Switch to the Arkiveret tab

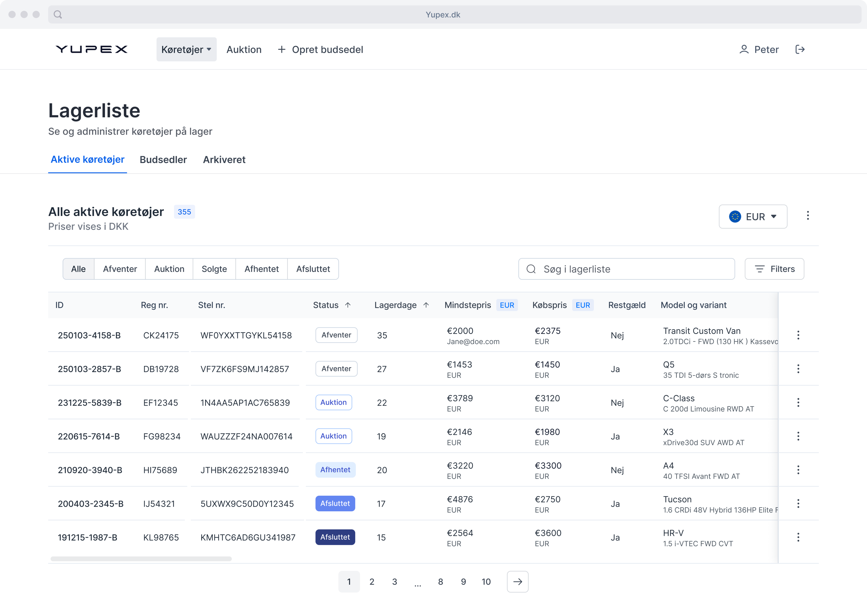(x=224, y=160)
